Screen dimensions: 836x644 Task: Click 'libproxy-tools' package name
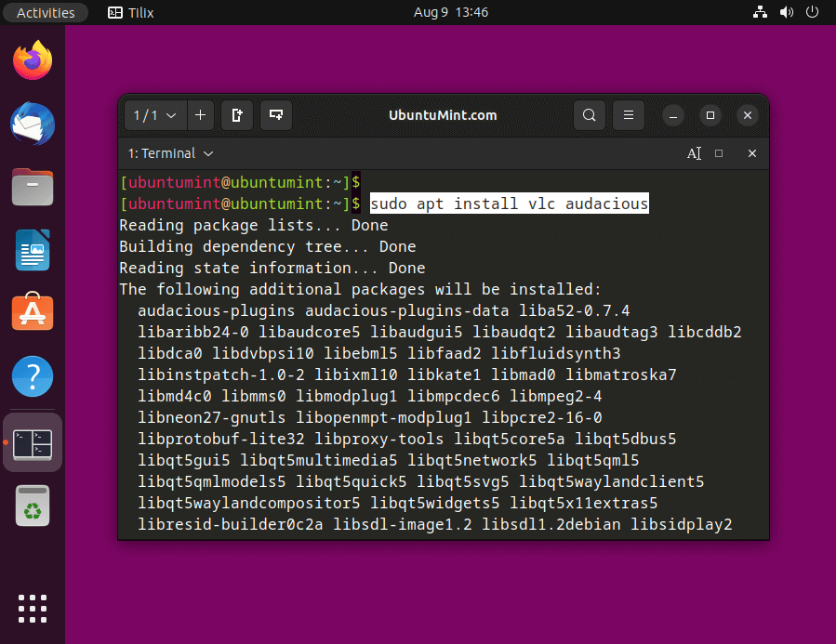point(379,439)
